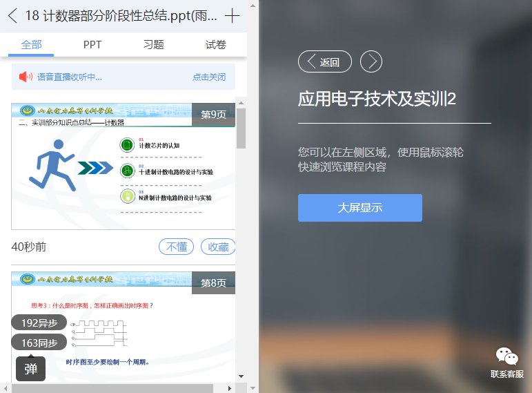Click the 大屏显示 button
Viewport: 532px width, 393px height.
point(360,208)
